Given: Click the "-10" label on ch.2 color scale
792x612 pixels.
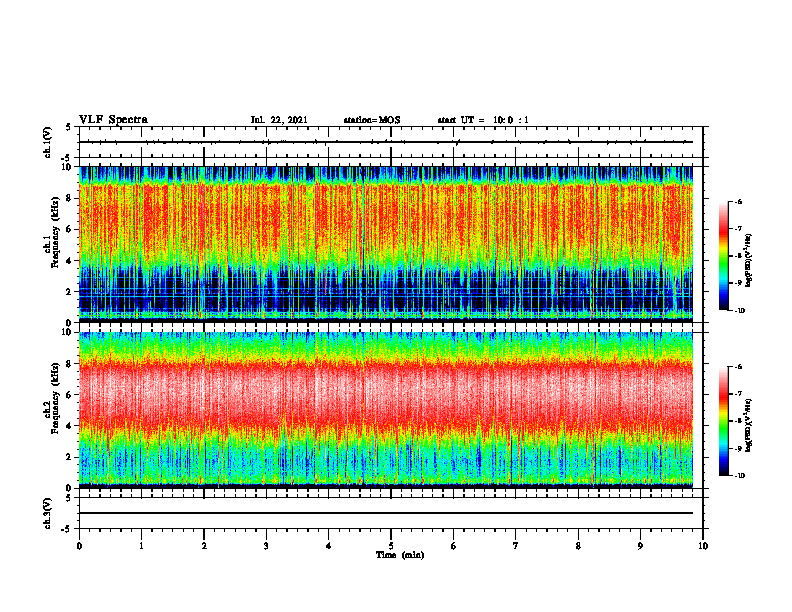Looking at the screenshot, I should coord(739,476).
